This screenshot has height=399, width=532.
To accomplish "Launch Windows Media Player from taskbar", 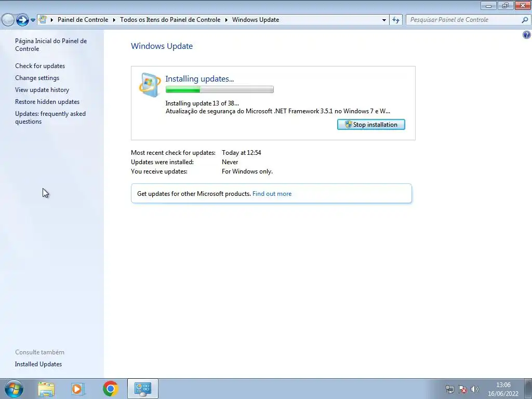I will point(78,389).
